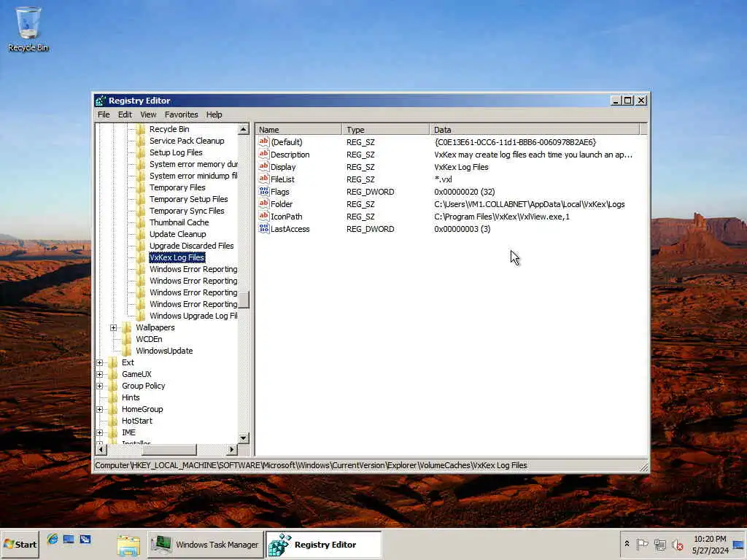Click the tree pane vertical scrollbar thumb
The image size is (747, 560).
(244, 300)
